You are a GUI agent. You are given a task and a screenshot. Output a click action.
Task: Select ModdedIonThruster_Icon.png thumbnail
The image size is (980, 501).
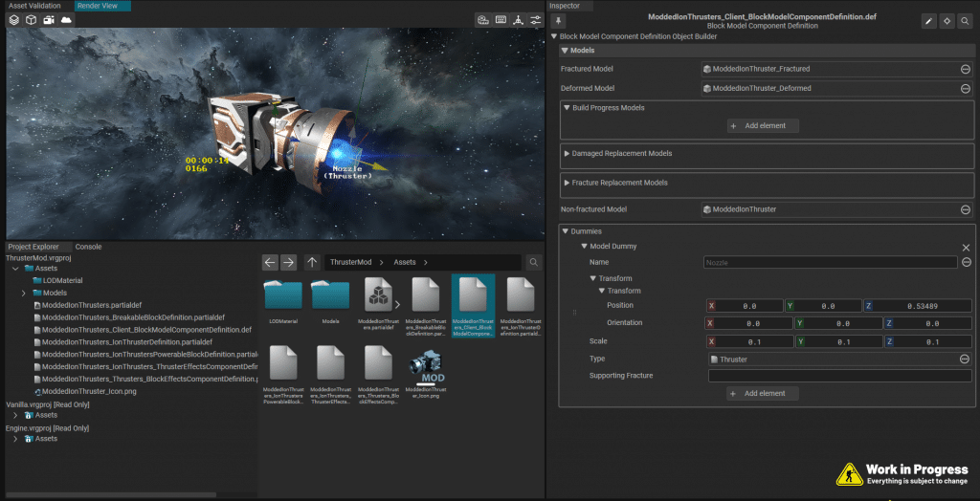tap(425, 365)
